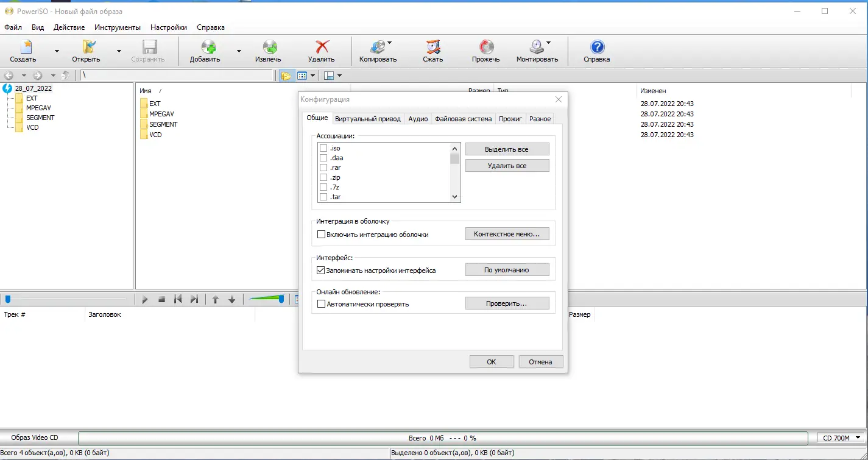Click the green volume slider
Viewport: 868px width, 460px height.
(x=267, y=299)
